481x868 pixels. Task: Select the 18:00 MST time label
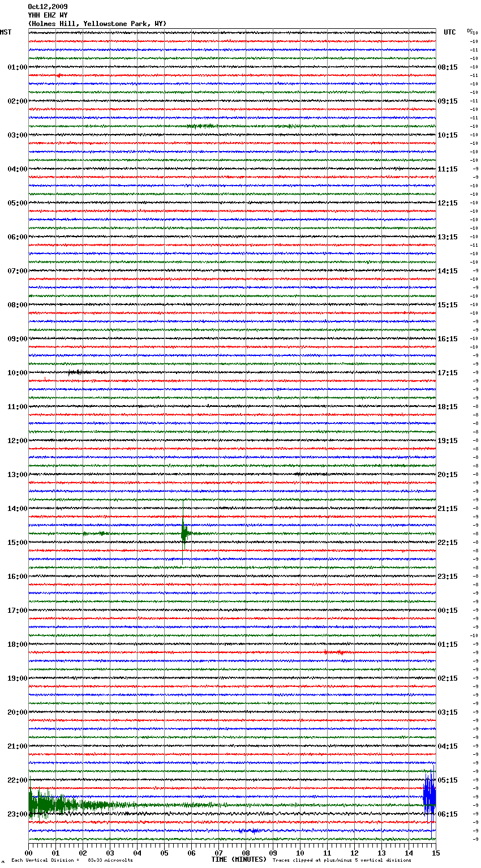[18, 644]
